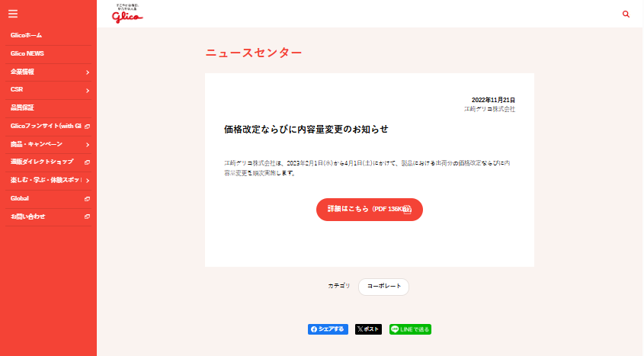Image resolution: width=644 pixels, height=356 pixels.
Task: Expand the 商品・キャンペーン submenu chevron
Action: [88, 145]
